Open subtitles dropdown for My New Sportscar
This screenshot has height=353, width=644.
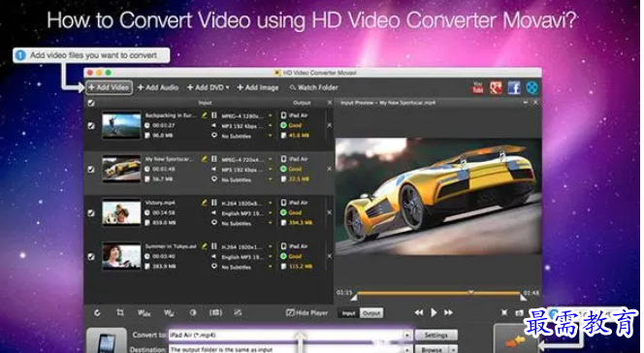pos(270,179)
